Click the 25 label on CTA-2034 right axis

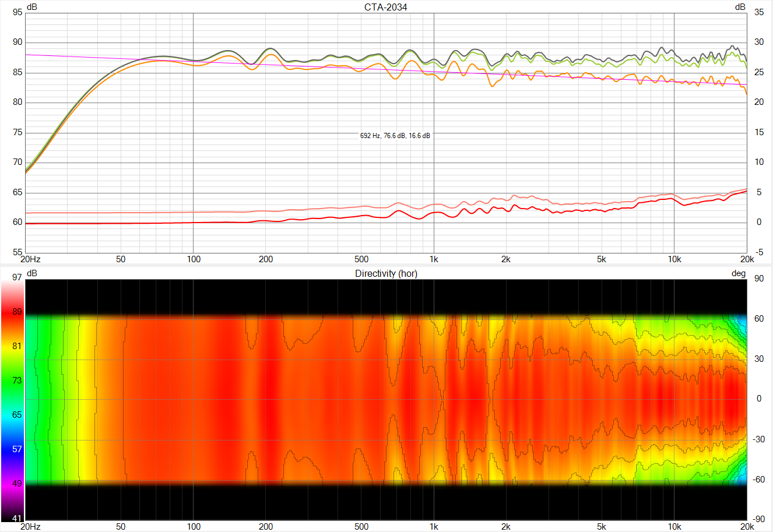point(759,72)
